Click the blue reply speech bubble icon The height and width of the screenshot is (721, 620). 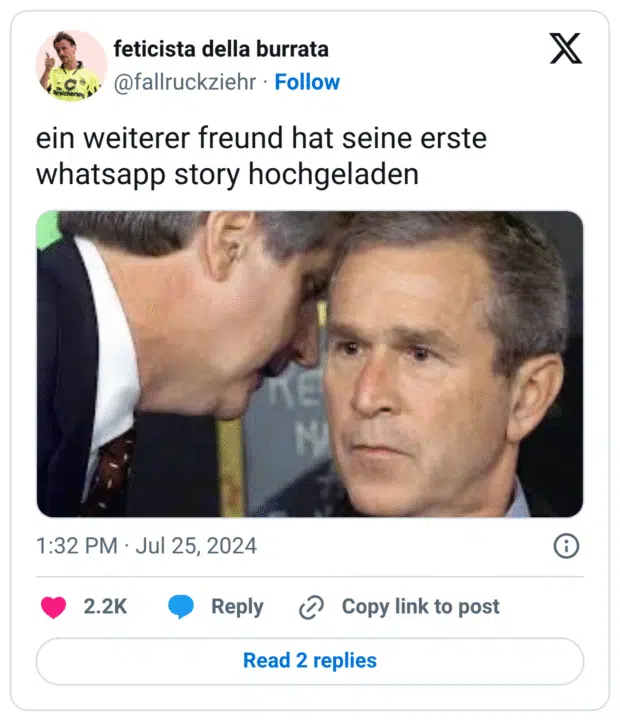pyautogui.click(x=181, y=606)
